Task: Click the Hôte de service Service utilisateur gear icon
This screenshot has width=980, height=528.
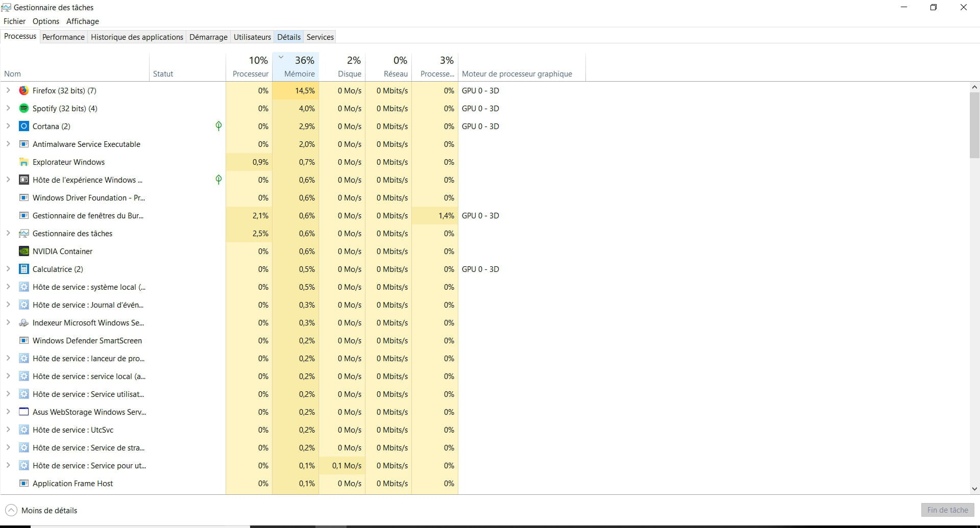Action: [x=23, y=394]
